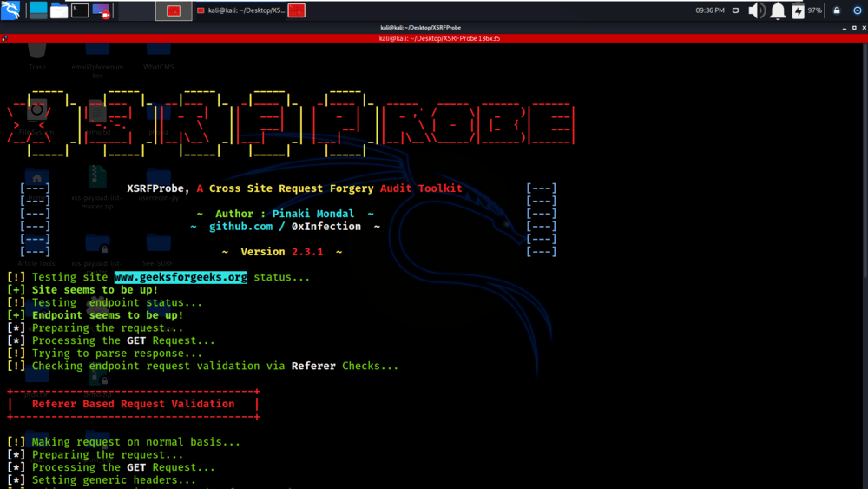Select the first red taskbar window thumbnail
The image size is (868, 489).
[x=174, y=10]
